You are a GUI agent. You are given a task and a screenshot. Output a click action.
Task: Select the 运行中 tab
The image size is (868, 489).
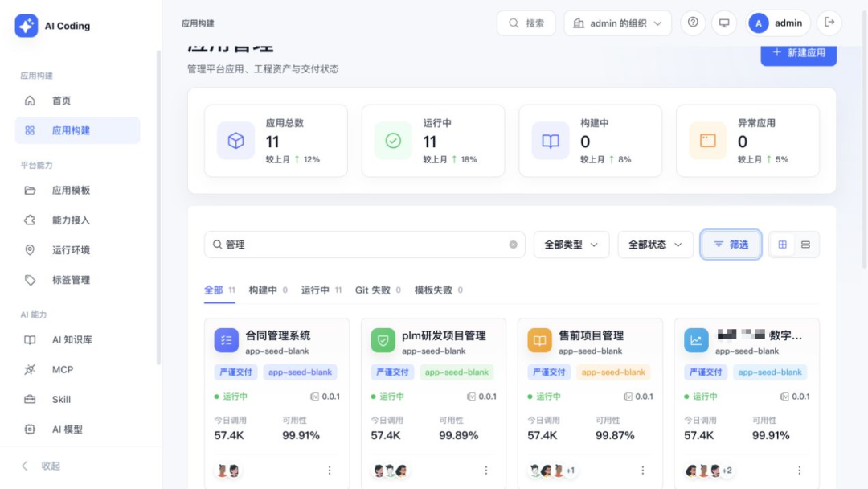pyautogui.click(x=321, y=290)
